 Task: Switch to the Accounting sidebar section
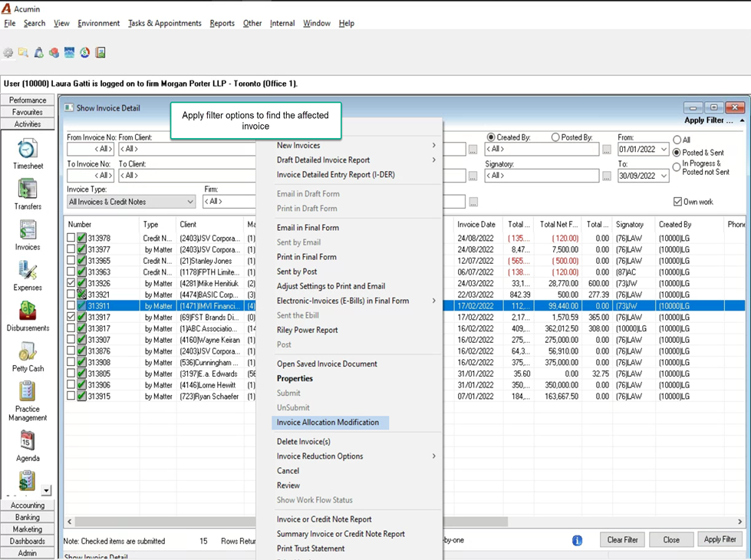coord(28,506)
